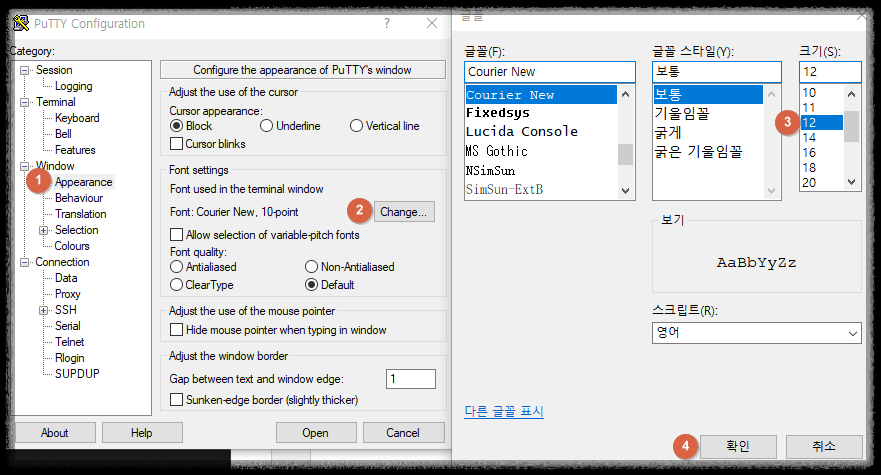Click the Help button
The height and width of the screenshot is (475, 881).
point(142,433)
